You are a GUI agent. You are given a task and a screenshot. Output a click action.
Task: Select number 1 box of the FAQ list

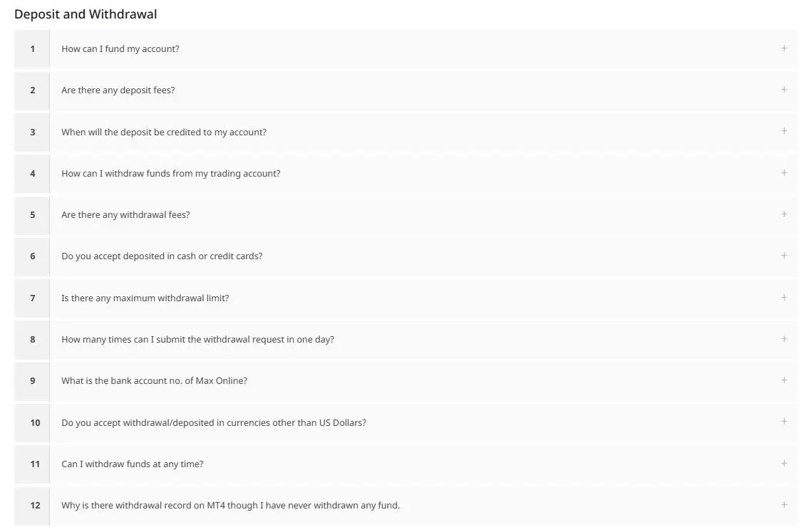point(32,49)
